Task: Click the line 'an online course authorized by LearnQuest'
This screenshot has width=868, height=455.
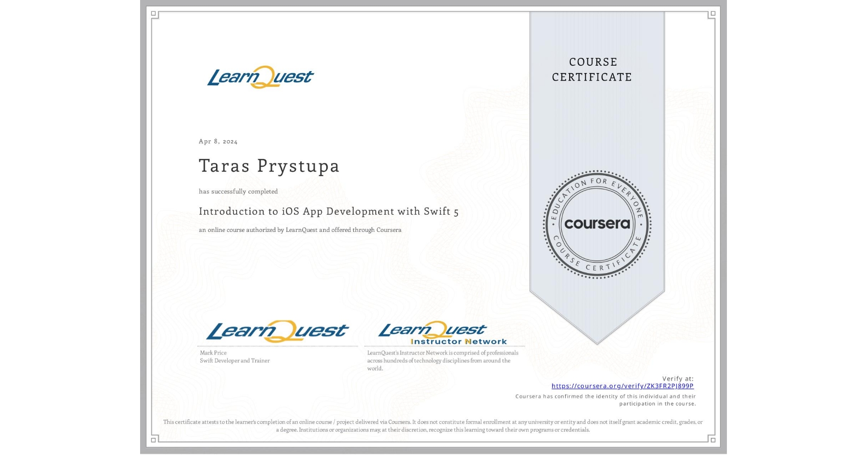Action: pos(300,230)
